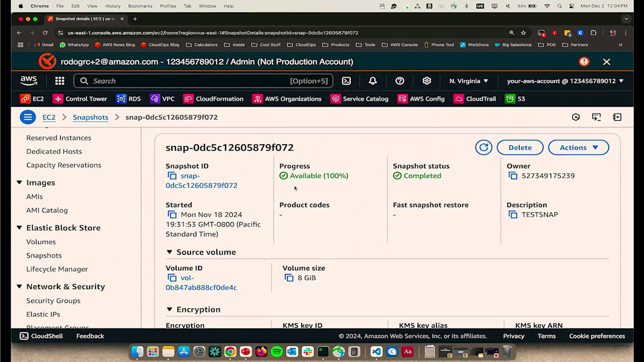
Task: Open the AWS help question mark menu
Action: point(400,81)
